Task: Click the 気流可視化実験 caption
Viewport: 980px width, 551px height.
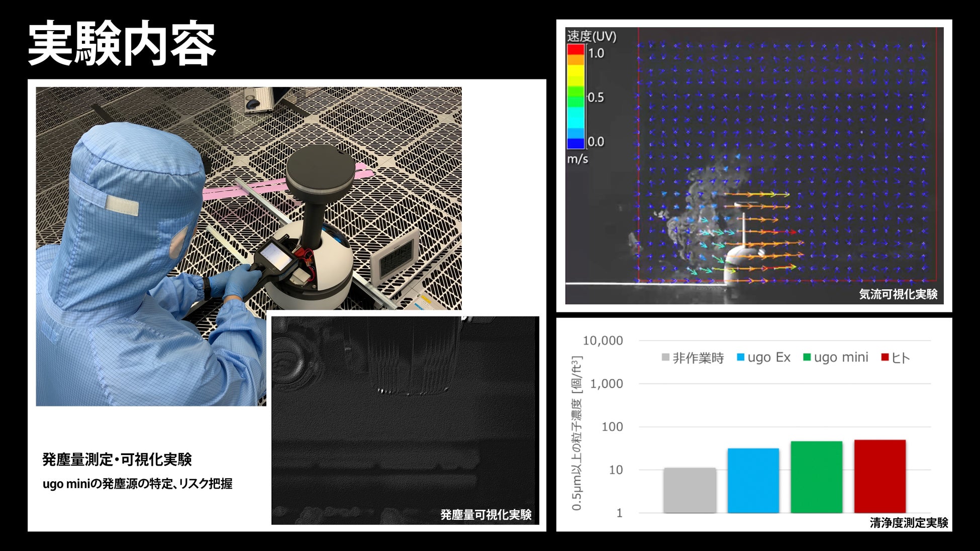Action: 898,294
